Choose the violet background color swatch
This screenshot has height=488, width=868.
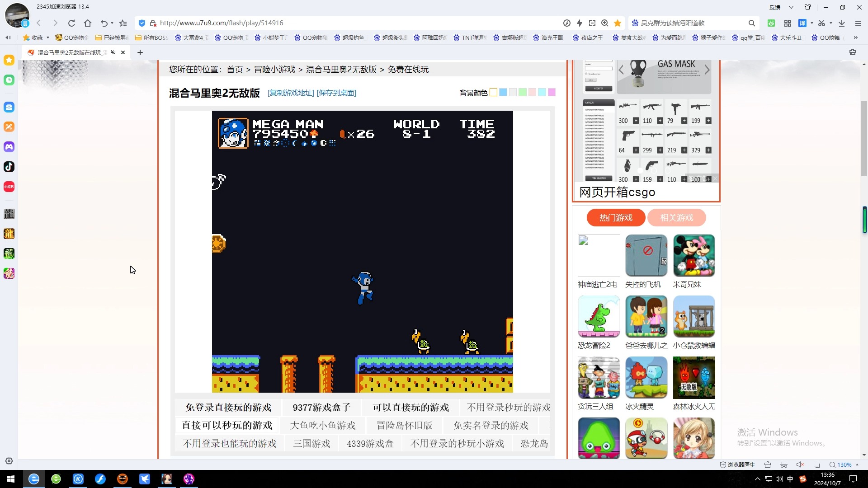click(x=552, y=92)
